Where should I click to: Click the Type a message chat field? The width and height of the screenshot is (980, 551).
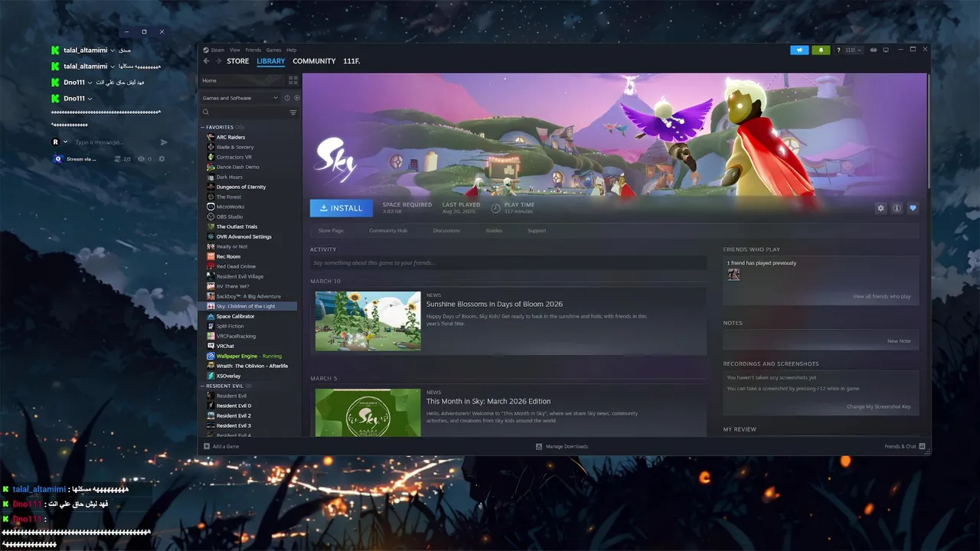pyautogui.click(x=113, y=142)
